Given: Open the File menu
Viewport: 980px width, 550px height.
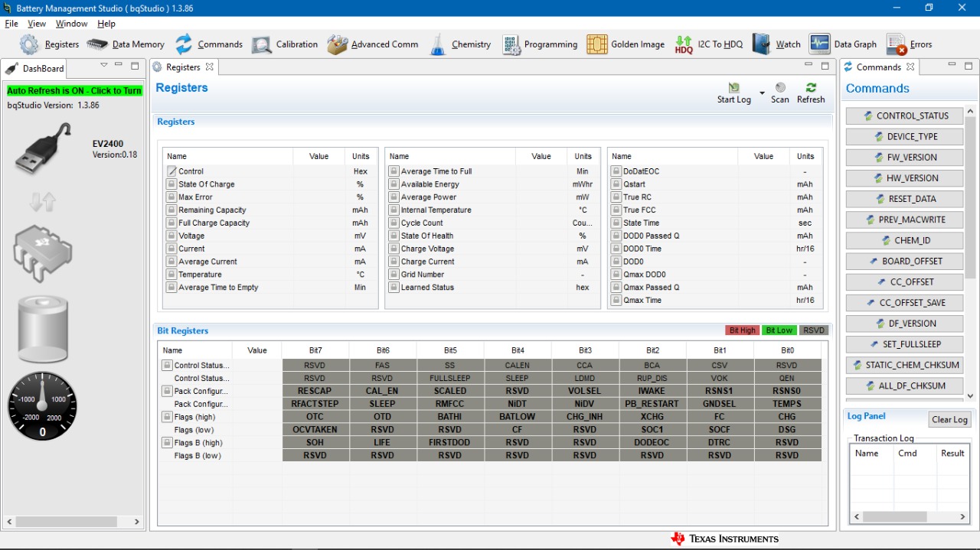Looking at the screenshot, I should tap(11, 24).
